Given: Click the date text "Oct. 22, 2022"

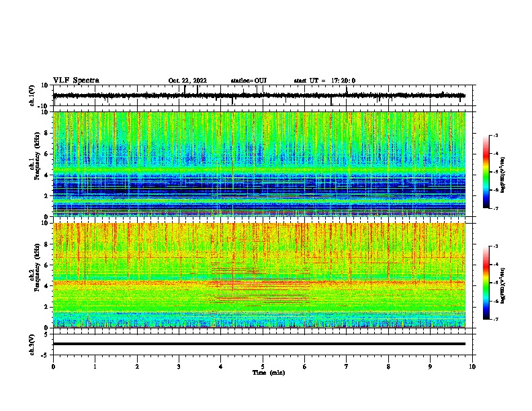Looking at the screenshot, I should (x=187, y=81).
